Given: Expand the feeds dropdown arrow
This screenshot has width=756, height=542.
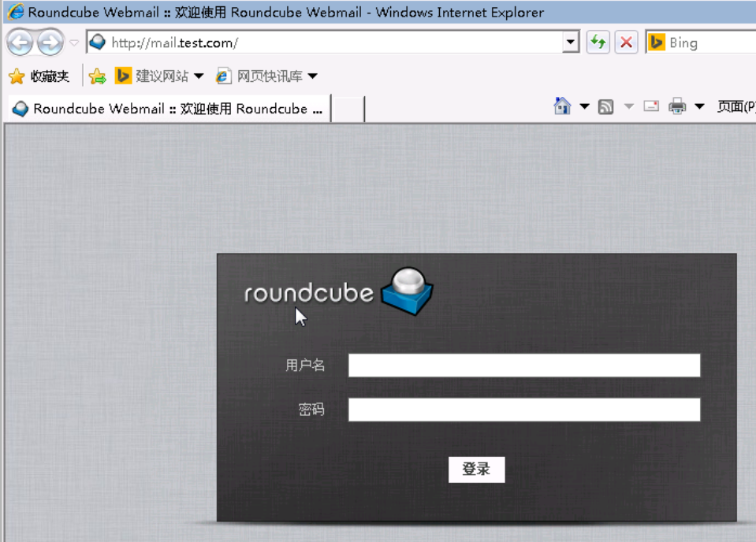Looking at the screenshot, I should 629,106.
